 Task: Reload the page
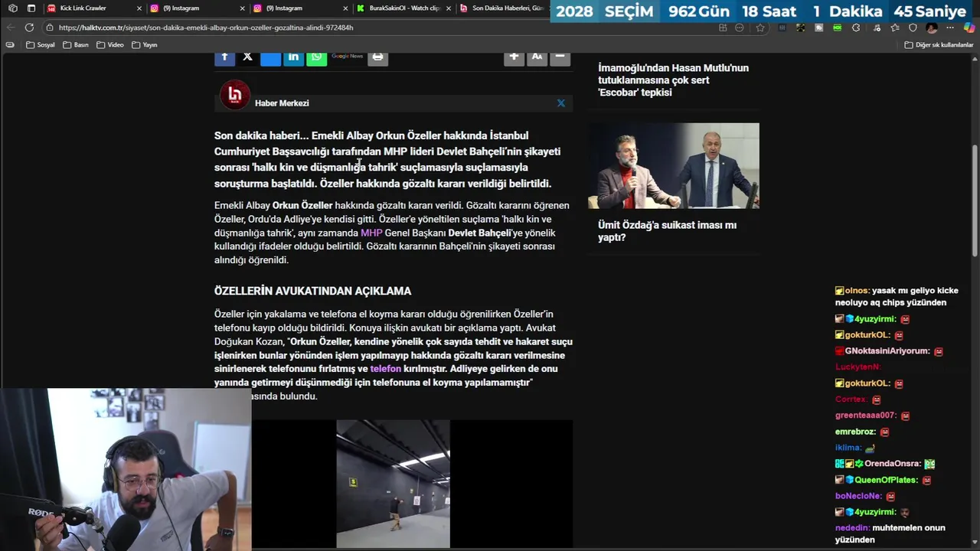[x=29, y=28]
